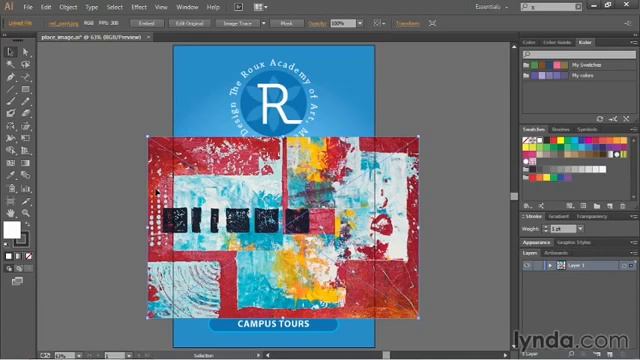Click the stroke Weight value field

[563, 229]
